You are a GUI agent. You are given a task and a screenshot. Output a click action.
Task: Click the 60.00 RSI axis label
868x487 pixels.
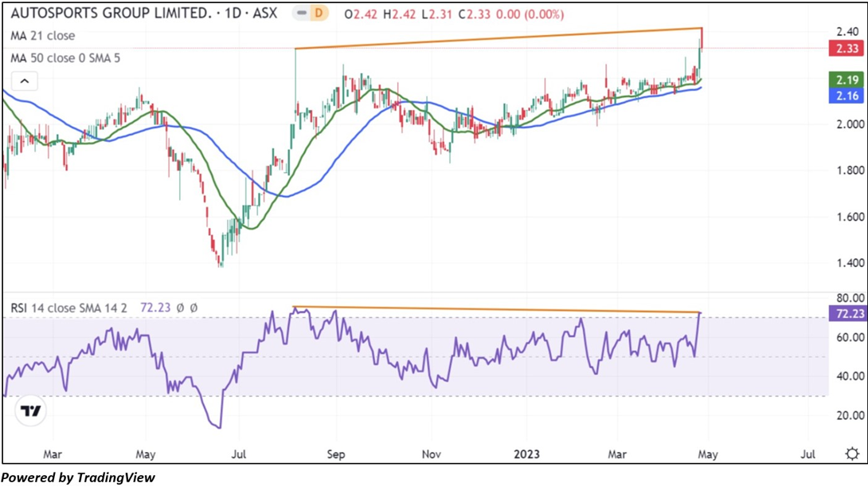click(849, 337)
